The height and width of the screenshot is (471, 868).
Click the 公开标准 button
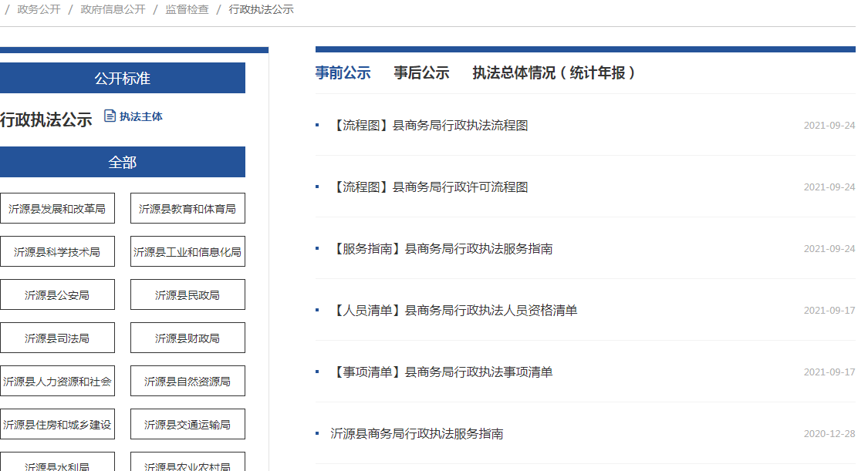click(123, 79)
